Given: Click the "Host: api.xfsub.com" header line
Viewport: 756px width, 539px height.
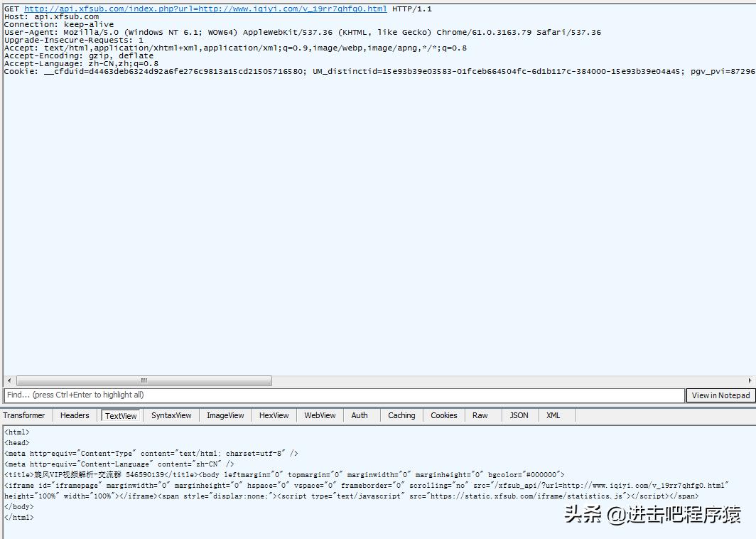Looking at the screenshot, I should (x=52, y=17).
